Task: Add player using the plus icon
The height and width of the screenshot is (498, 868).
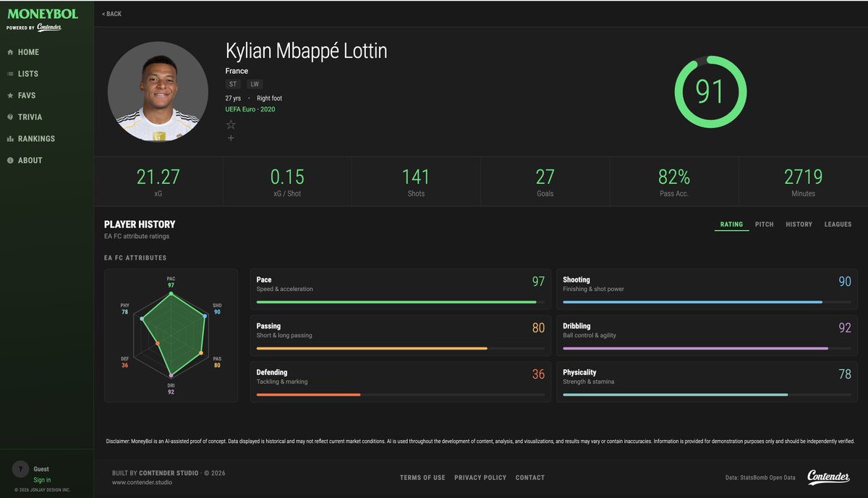Action: (x=231, y=138)
